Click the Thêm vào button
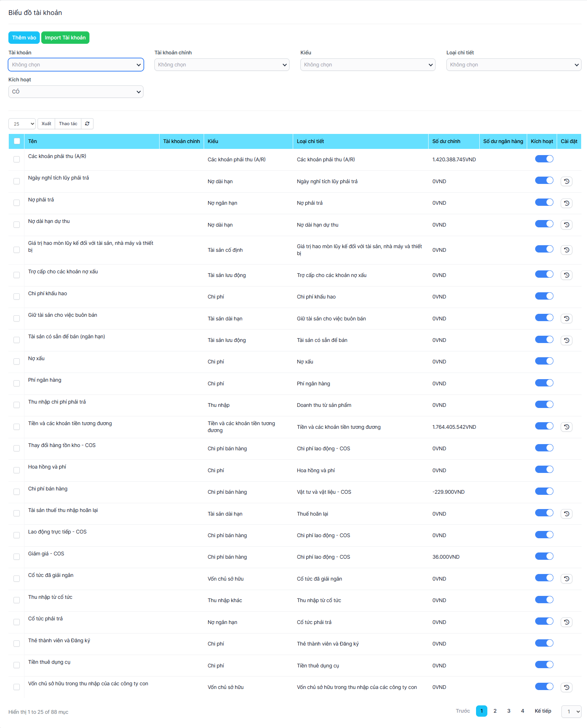This screenshot has height=728, width=587. (x=24, y=38)
